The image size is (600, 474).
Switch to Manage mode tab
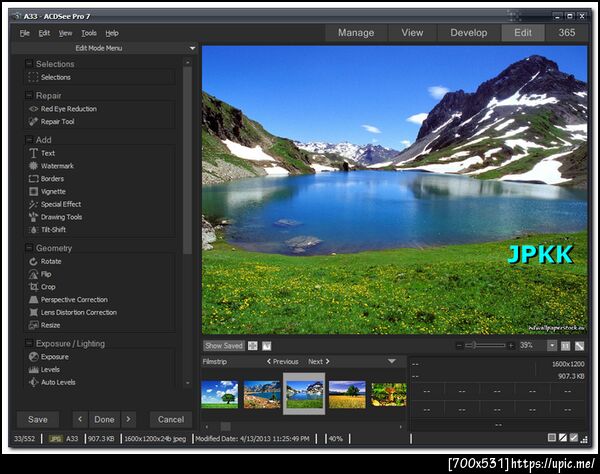coord(356,33)
